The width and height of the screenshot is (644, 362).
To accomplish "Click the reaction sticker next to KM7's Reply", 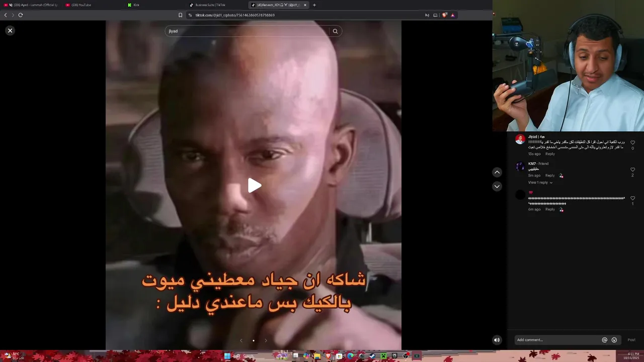I will pyautogui.click(x=561, y=175).
